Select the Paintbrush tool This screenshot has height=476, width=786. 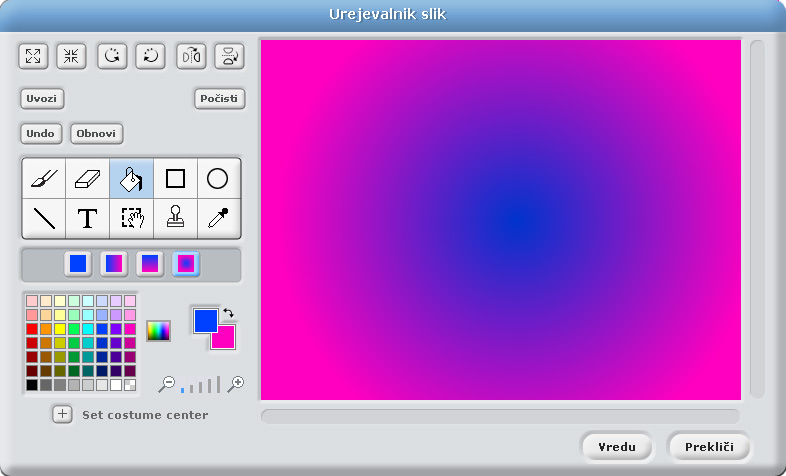[x=44, y=179]
